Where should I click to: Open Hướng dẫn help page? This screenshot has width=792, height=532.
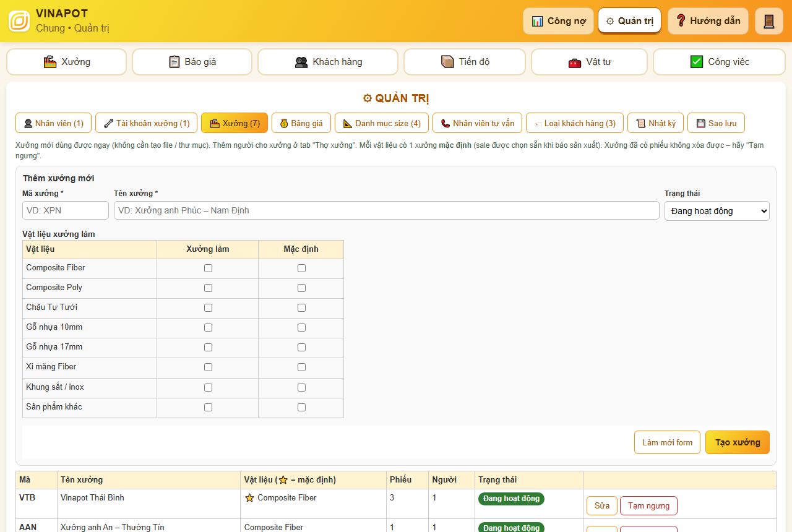(x=708, y=21)
